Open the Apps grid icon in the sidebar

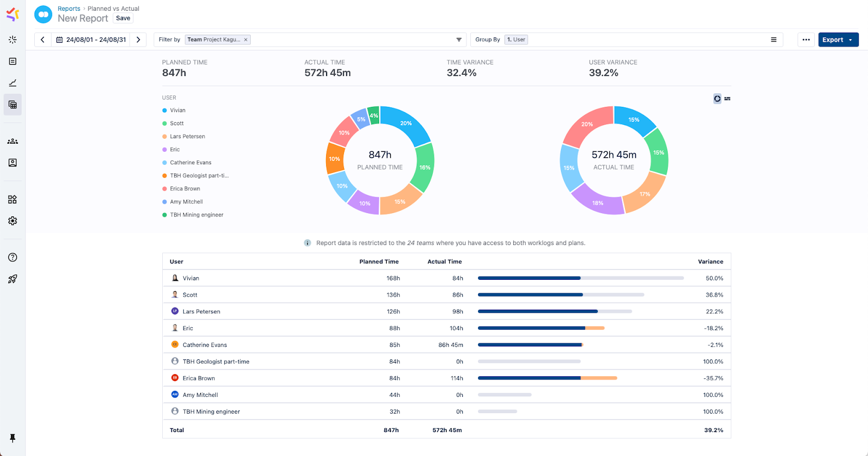point(12,200)
